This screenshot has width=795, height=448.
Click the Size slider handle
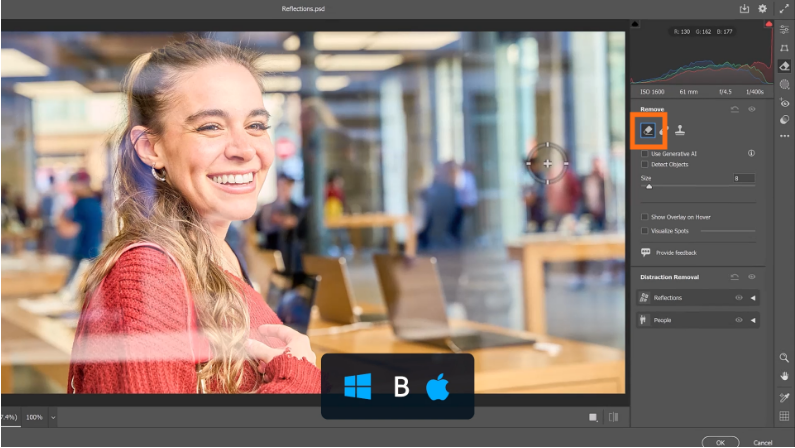click(649, 186)
